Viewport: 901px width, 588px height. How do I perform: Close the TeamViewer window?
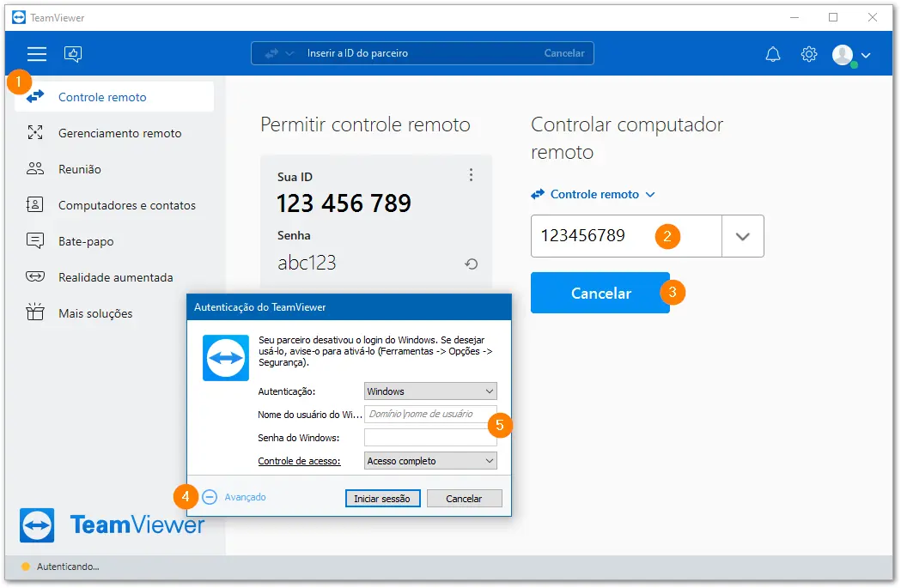click(873, 18)
